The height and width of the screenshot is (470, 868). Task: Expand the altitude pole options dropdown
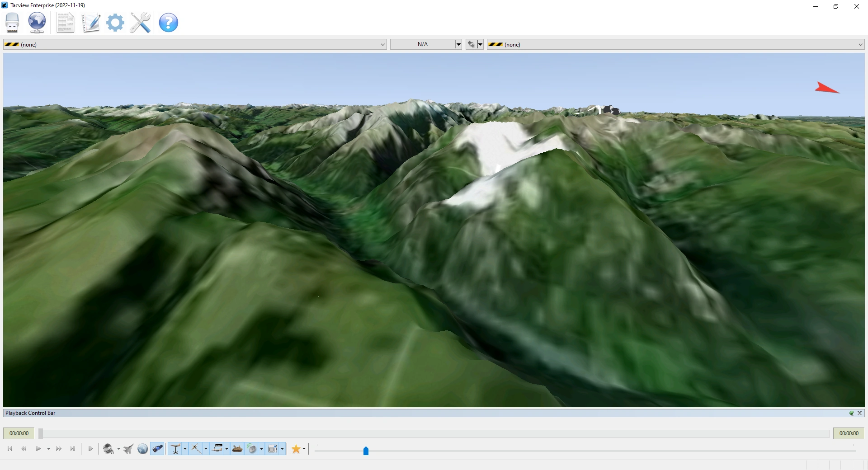[x=185, y=449]
